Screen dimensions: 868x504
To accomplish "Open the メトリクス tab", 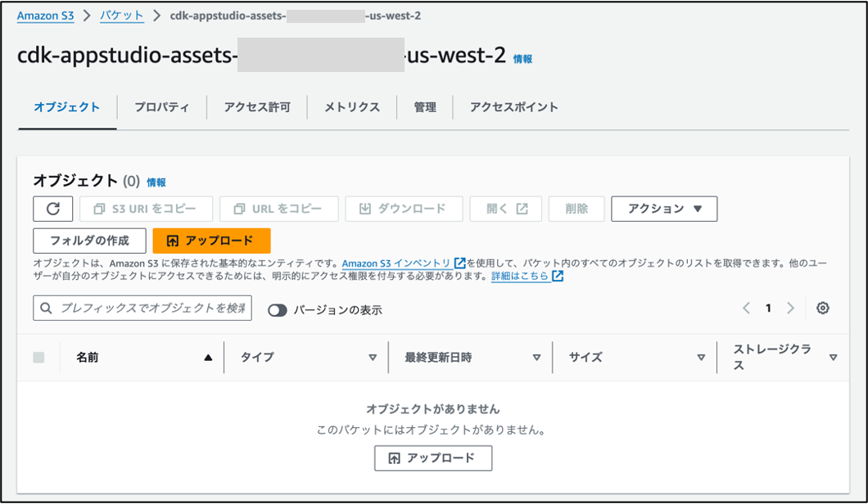I will [x=352, y=107].
